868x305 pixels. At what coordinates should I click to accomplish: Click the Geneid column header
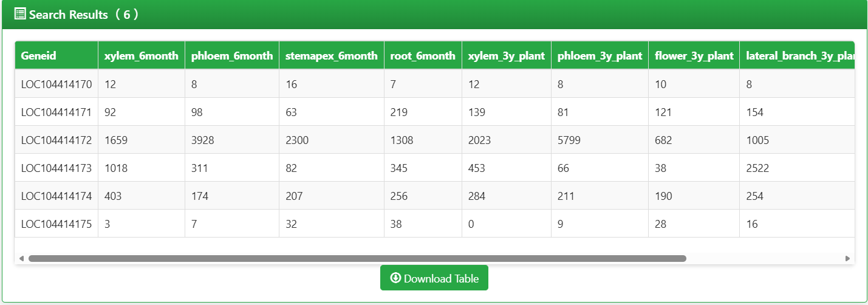tap(56, 56)
